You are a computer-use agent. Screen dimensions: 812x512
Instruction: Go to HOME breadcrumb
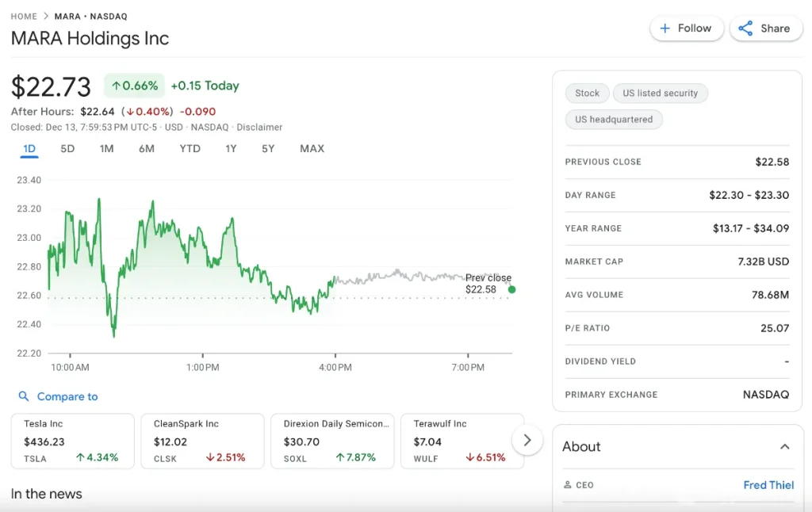[24, 17]
